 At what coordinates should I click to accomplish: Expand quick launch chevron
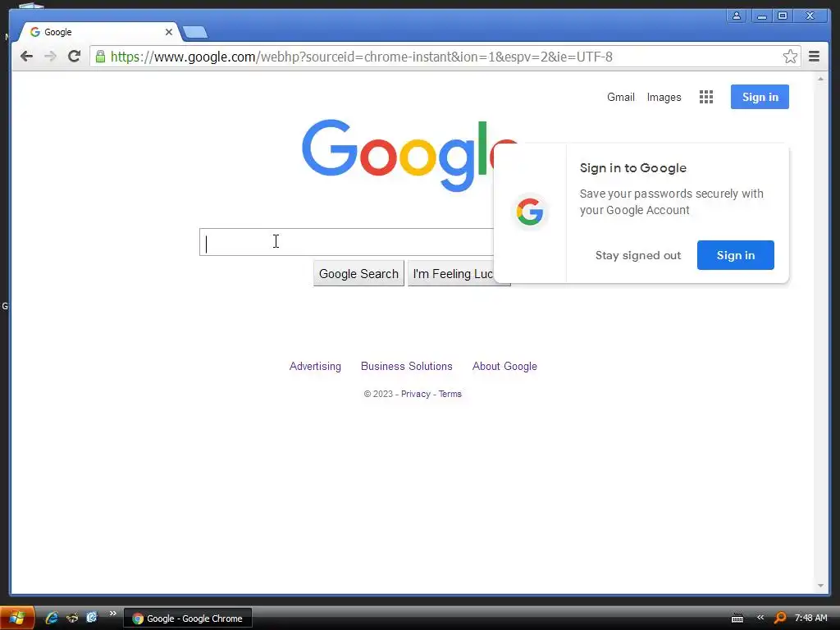[x=112, y=614]
